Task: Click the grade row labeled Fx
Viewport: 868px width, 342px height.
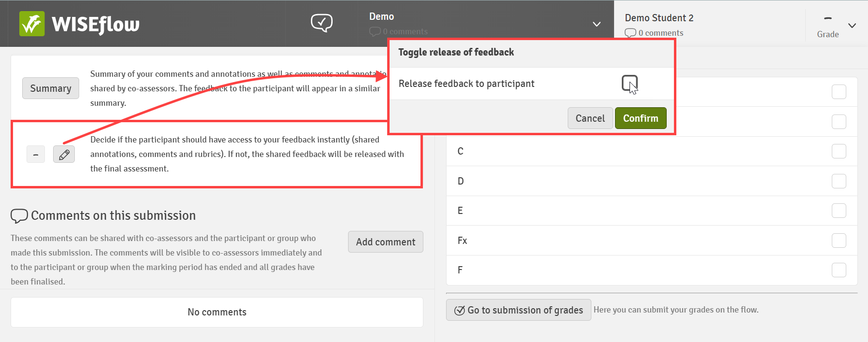Action: (x=652, y=241)
